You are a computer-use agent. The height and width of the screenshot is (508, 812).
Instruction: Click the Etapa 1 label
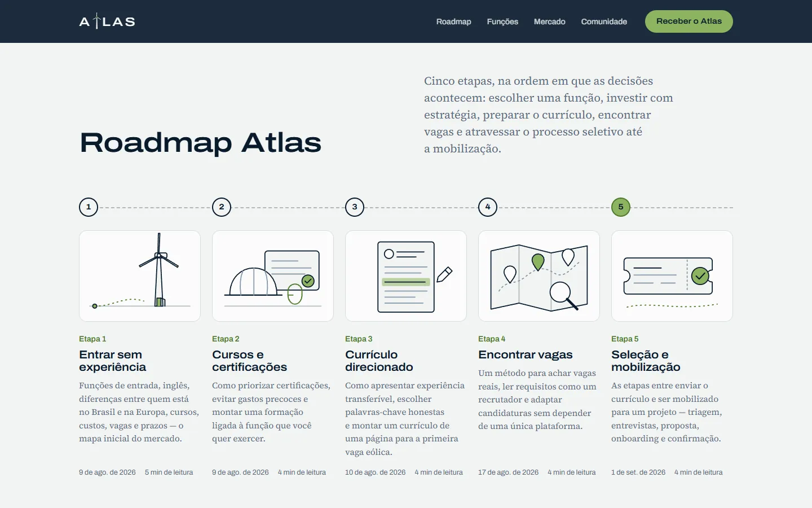92,339
